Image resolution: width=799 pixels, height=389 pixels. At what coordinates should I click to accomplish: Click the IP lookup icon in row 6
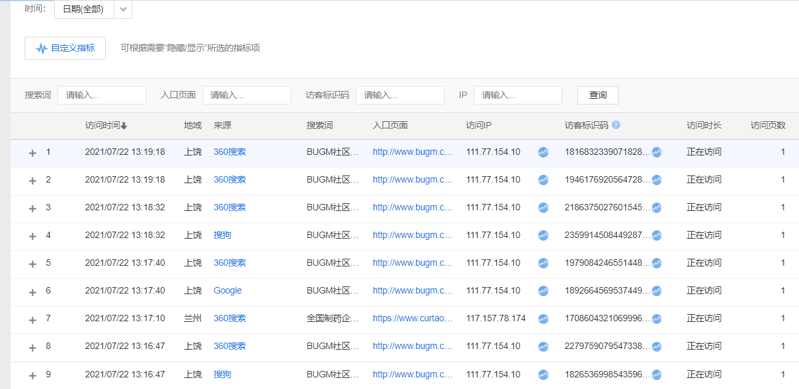(543, 291)
